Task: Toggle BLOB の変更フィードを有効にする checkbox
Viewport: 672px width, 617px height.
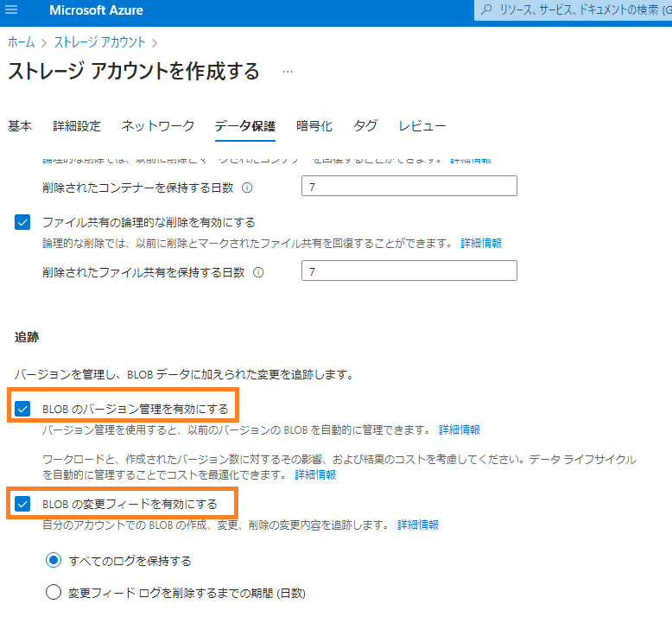Action: click(22, 504)
